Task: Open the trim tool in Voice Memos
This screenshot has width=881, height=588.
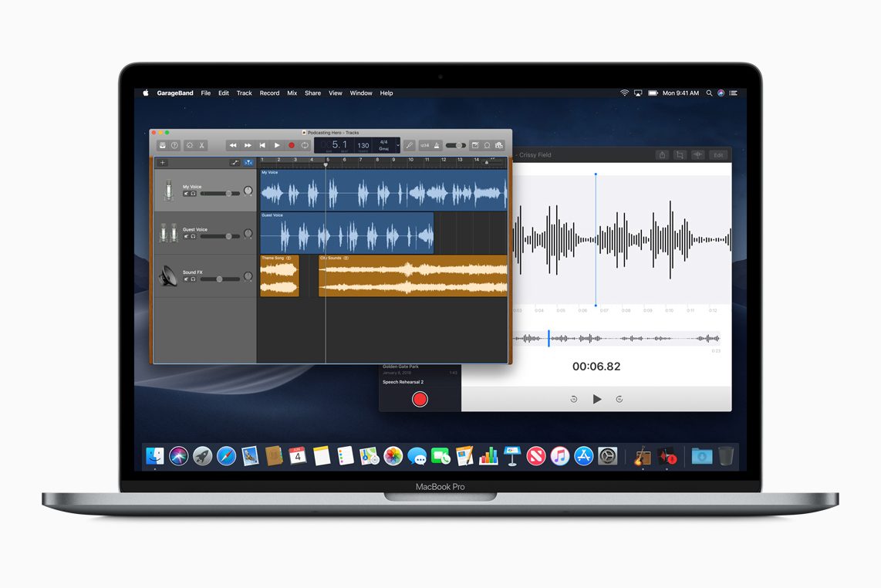Action: (x=680, y=154)
